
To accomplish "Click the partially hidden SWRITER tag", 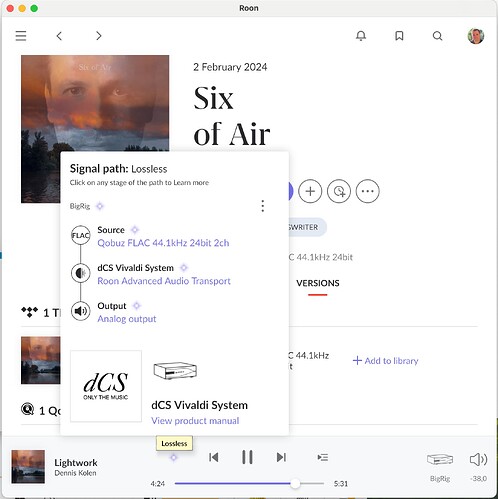I will coord(307,227).
